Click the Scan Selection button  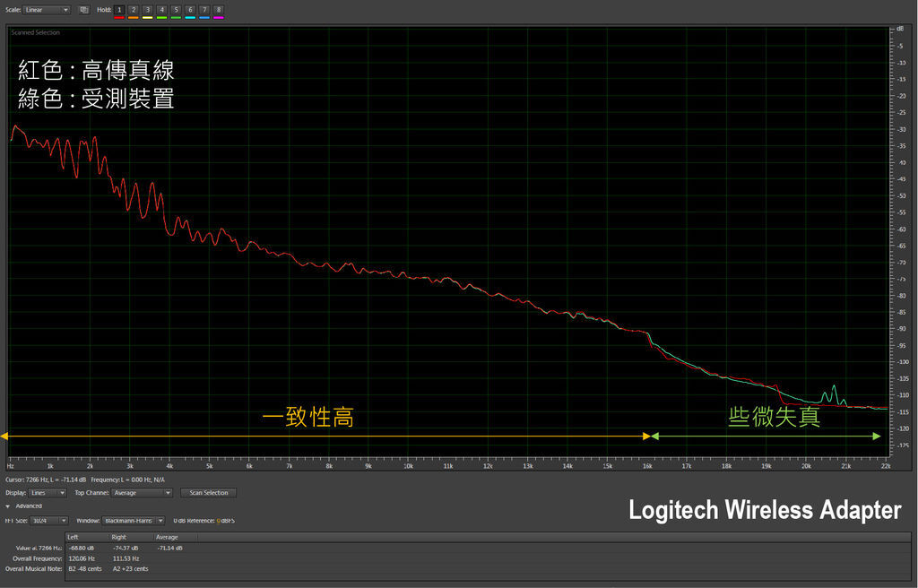coord(208,493)
